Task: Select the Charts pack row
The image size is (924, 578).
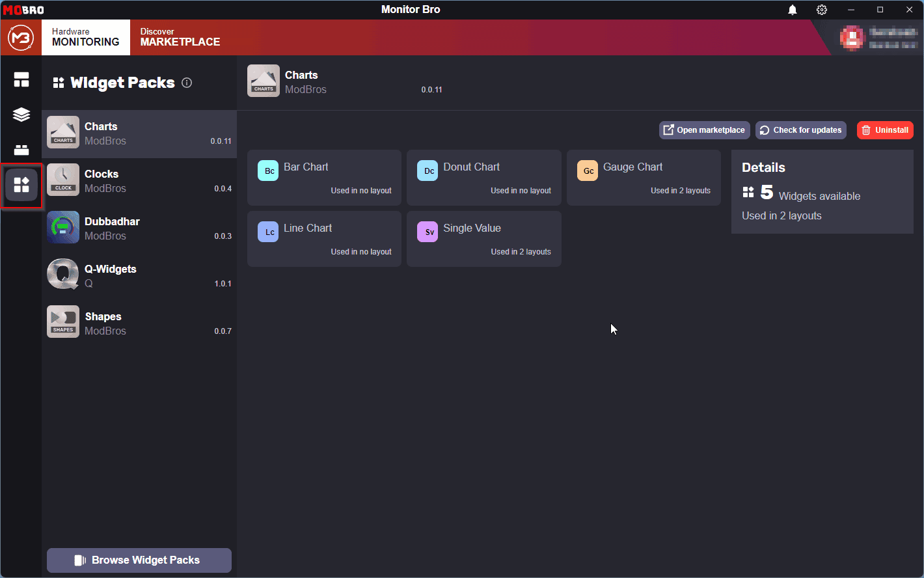Action: (x=139, y=133)
